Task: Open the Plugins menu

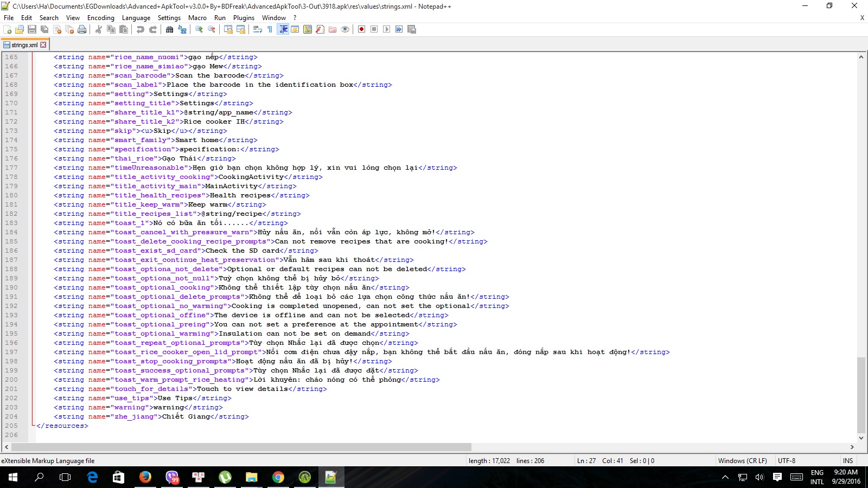Action: click(x=244, y=17)
